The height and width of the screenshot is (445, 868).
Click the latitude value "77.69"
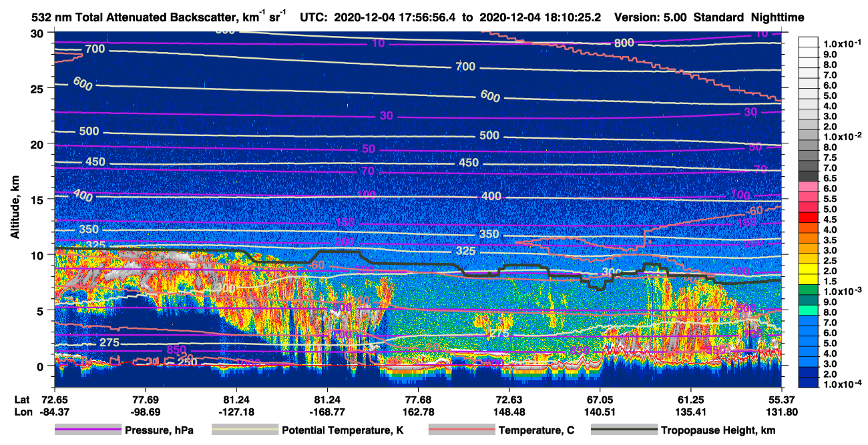(145, 399)
